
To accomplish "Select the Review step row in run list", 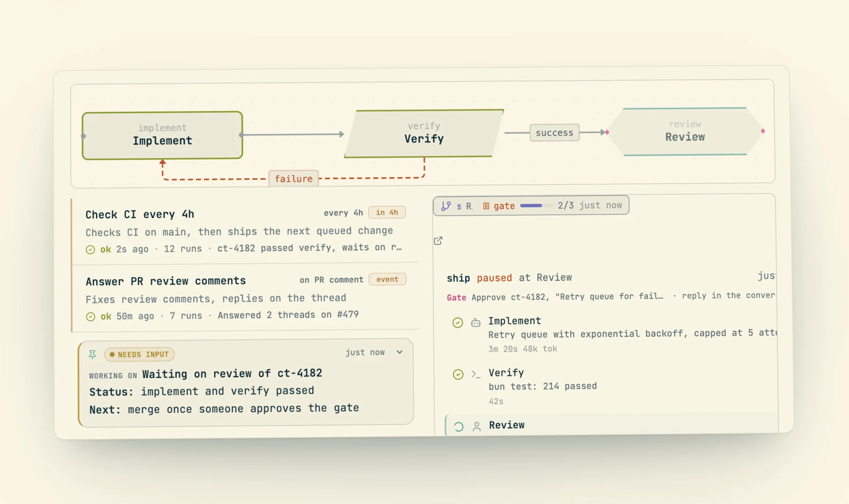I will (611, 424).
